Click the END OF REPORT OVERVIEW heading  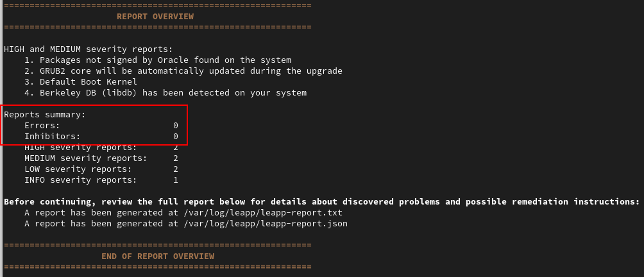157,256
